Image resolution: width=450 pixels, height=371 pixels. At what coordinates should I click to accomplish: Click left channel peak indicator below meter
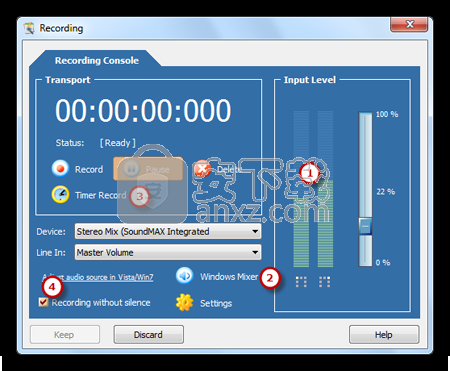(x=301, y=282)
